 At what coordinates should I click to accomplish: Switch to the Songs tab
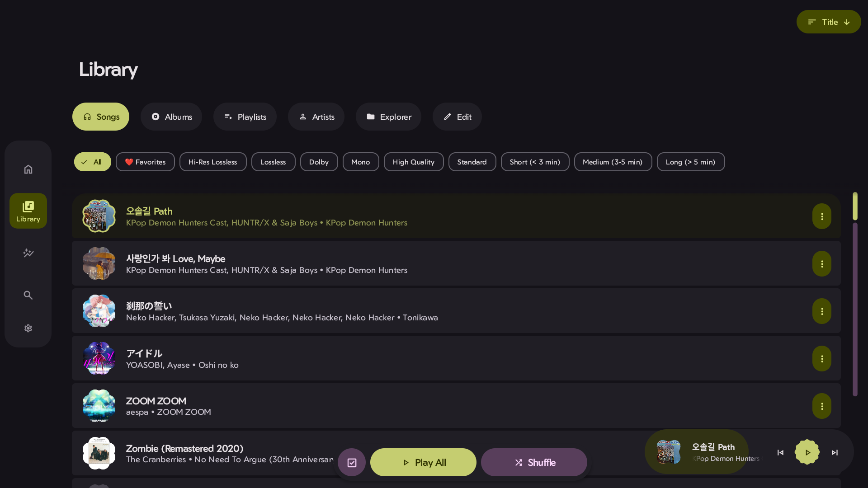click(101, 117)
